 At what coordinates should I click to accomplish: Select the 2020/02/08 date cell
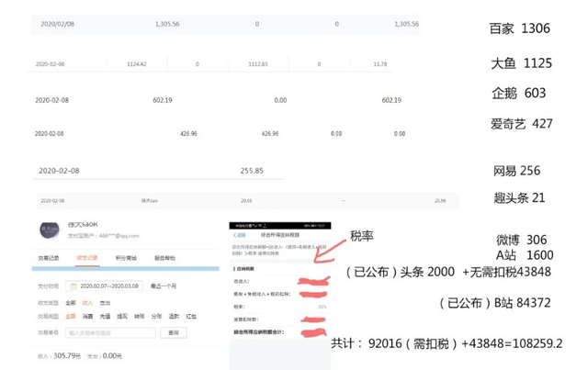[57, 24]
